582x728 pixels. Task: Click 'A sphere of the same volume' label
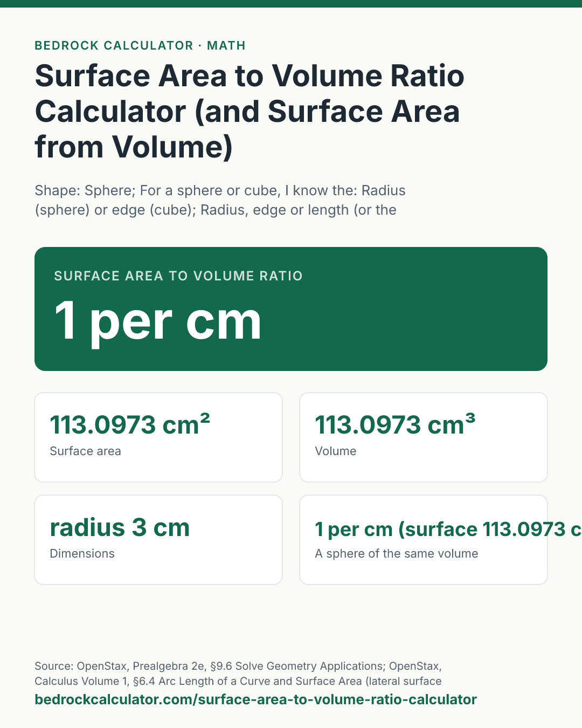tap(396, 553)
